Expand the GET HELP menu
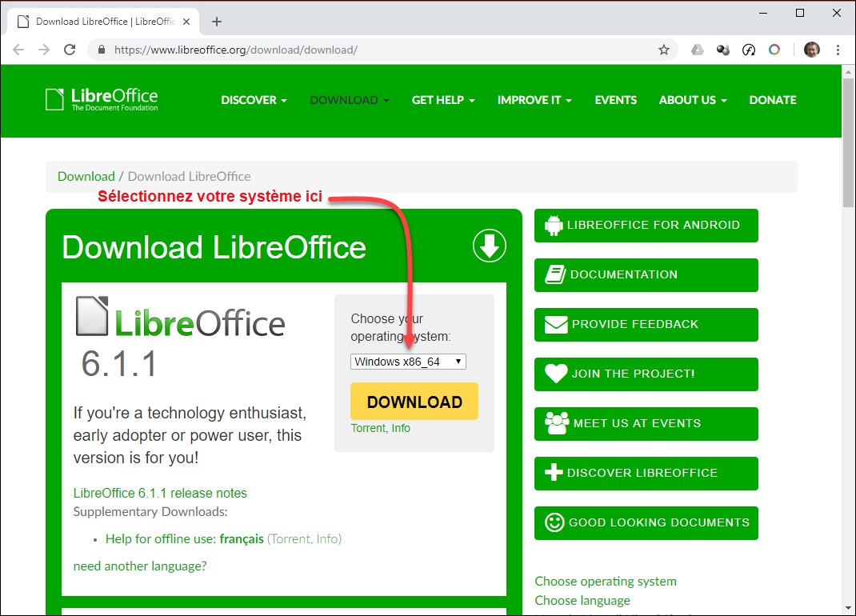This screenshot has width=856, height=616. click(443, 100)
